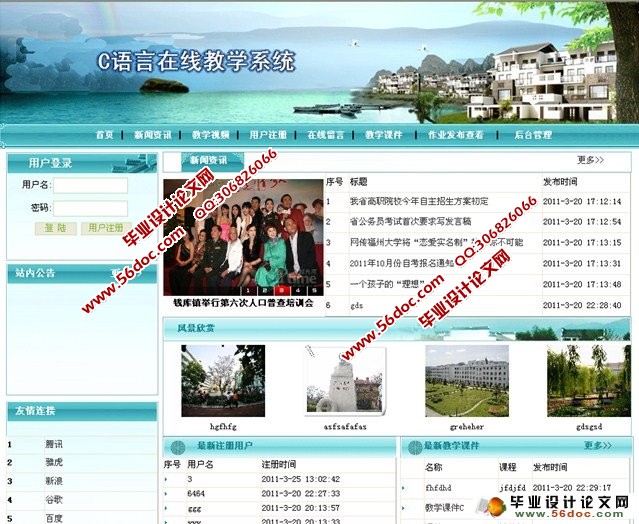This screenshot has width=639, height=524.
Task: Select 教学课件 in the navigation bar
Action: (383, 135)
